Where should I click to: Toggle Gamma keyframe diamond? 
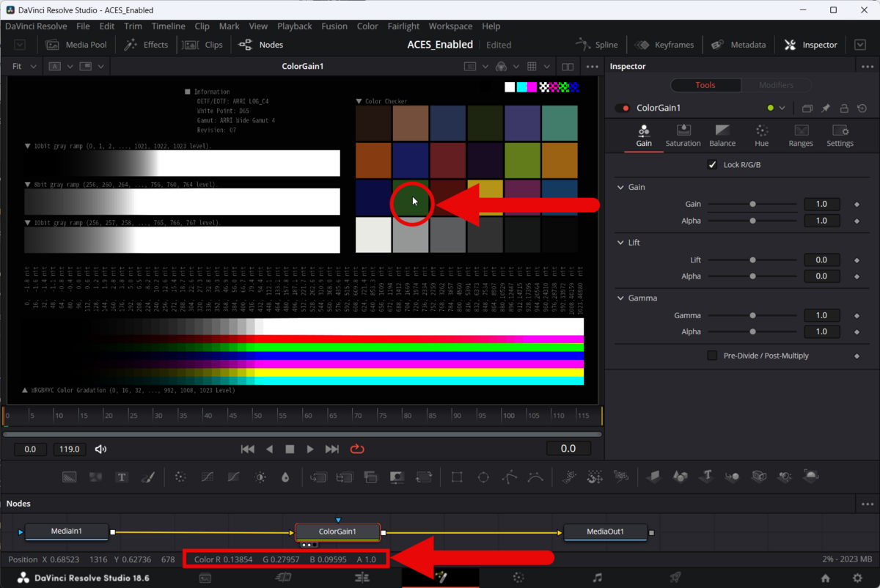pos(857,315)
